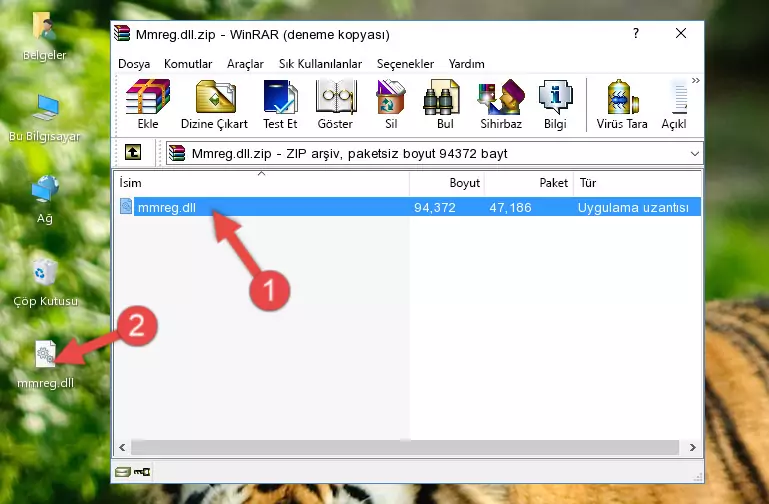The width and height of the screenshot is (769, 504).
Task: Expand hidden toolbar items chevron
Action: coord(695,80)
